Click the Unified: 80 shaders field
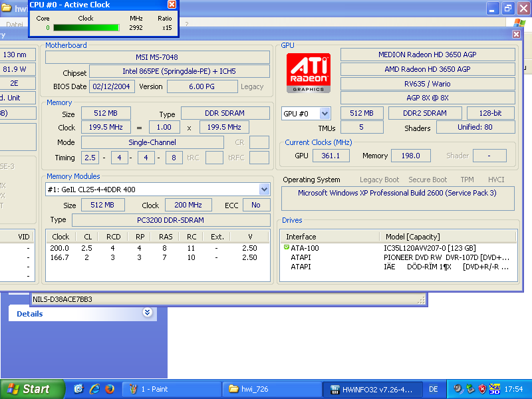The width and height of the screenshot is (532, 399). [475, 127]
